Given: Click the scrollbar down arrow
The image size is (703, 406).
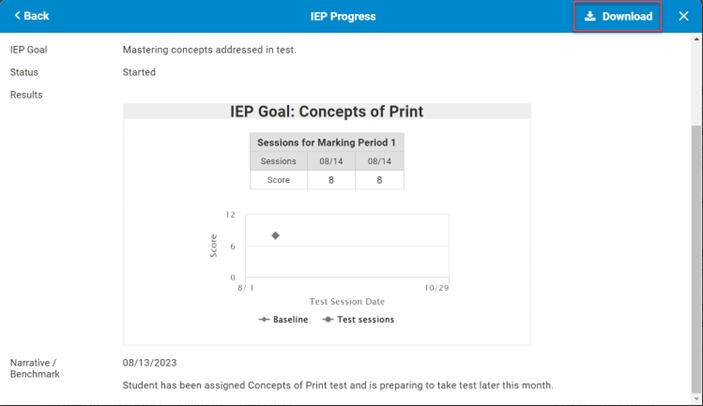Looking at the screenshot, I should [696, 399].
